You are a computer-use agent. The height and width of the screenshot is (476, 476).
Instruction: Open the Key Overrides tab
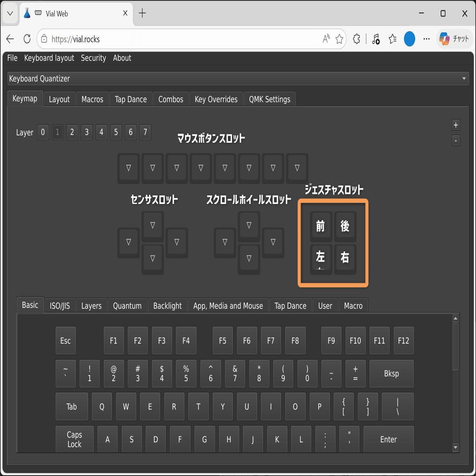[x=216, y=99]
